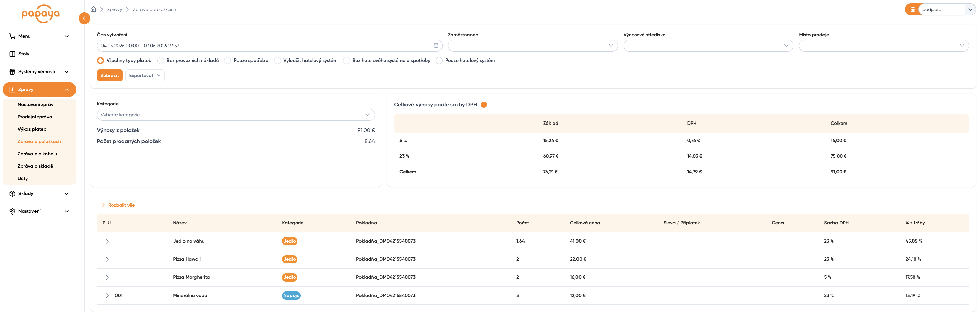The image size is (980, 312).
Task: Open the Místo prodeje dropdown
Action: pyautogui.click(x=883, y=46)
